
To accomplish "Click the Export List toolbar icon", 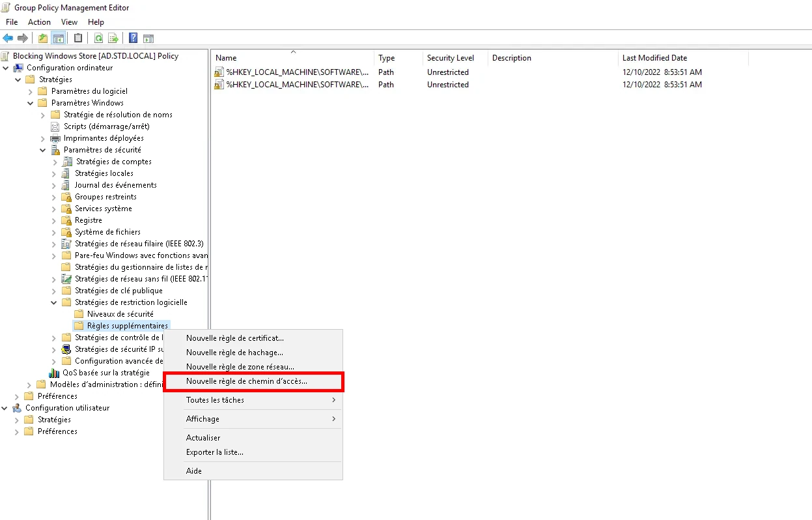I will coord(113,38).
